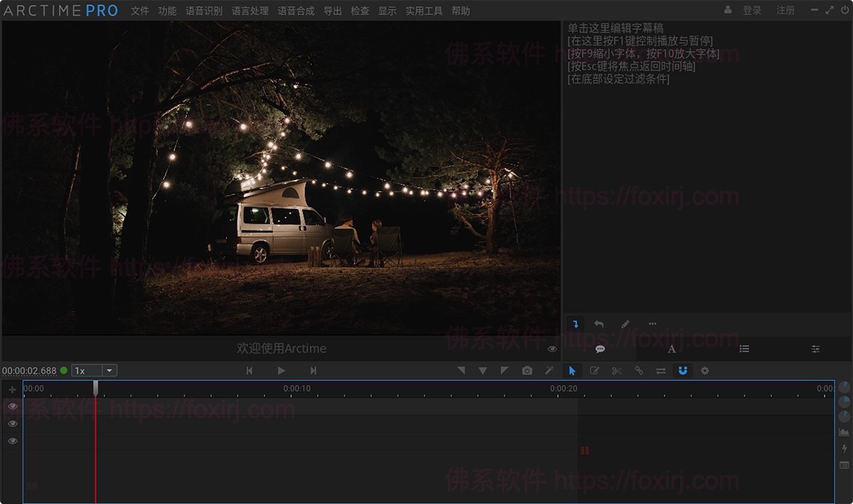853x504 pixels.
Task: Click the 注册 register link
Action: pos(785,11)
